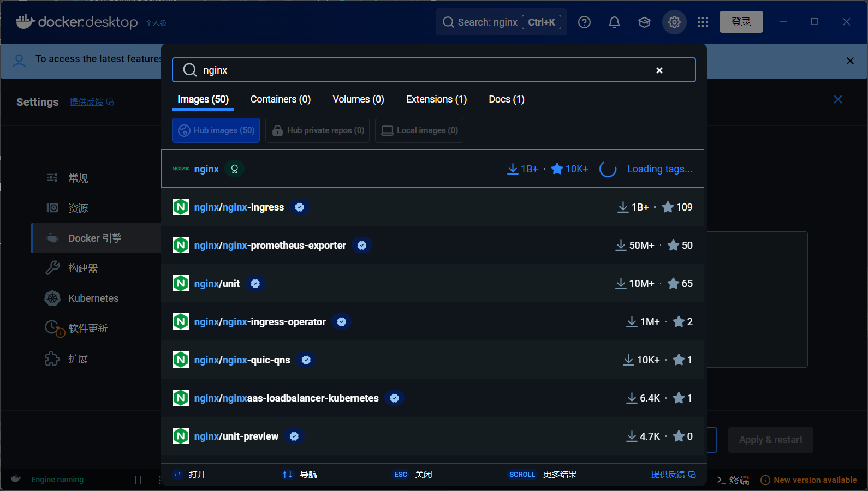The width and height of the screenshot is (868, 491).
Task: Open the nginx/nginx-quic-qns result
Action: pos(432,360)
